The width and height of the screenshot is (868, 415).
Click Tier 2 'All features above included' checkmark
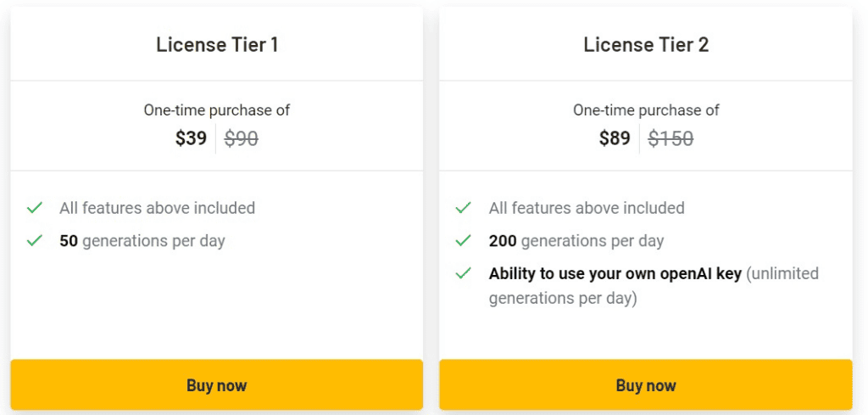coord(463,208)
